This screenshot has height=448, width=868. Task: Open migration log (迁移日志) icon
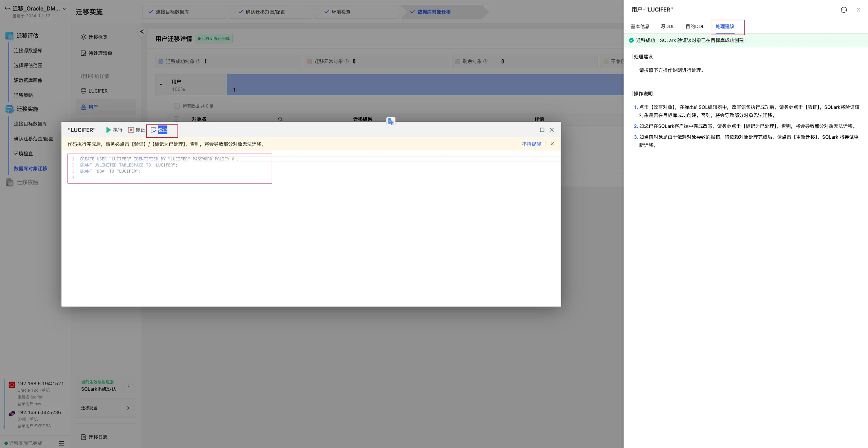point(84,437)
